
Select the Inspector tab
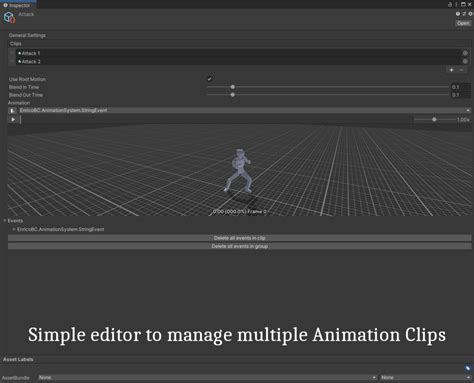pos(17,5)
